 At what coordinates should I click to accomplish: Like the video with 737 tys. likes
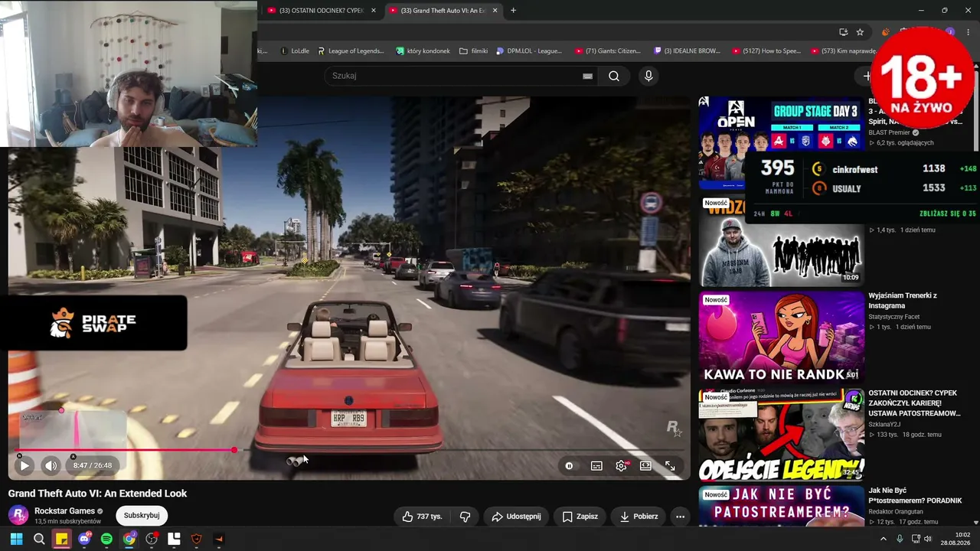point(422,517)
